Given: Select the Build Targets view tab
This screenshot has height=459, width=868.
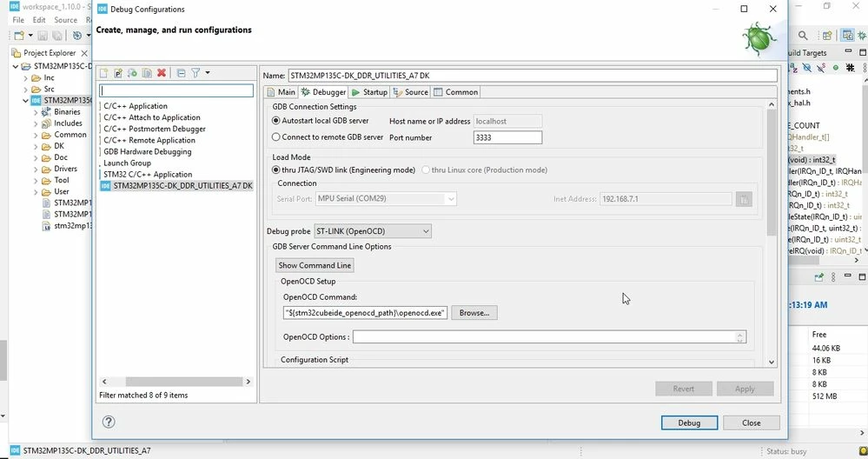Looking at the screenshot, I should coord(808,53).
